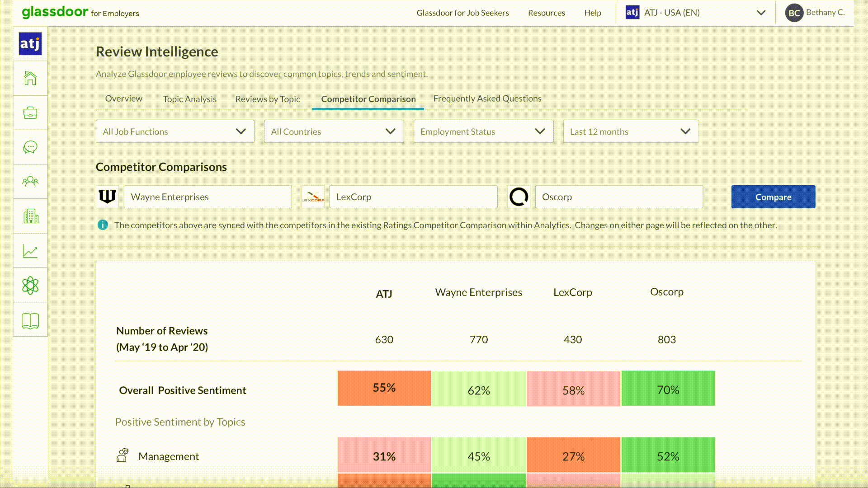Screen dimensions: 868x488
Task: Click LexCorp review count 430
Action: [x=573, y=339]
